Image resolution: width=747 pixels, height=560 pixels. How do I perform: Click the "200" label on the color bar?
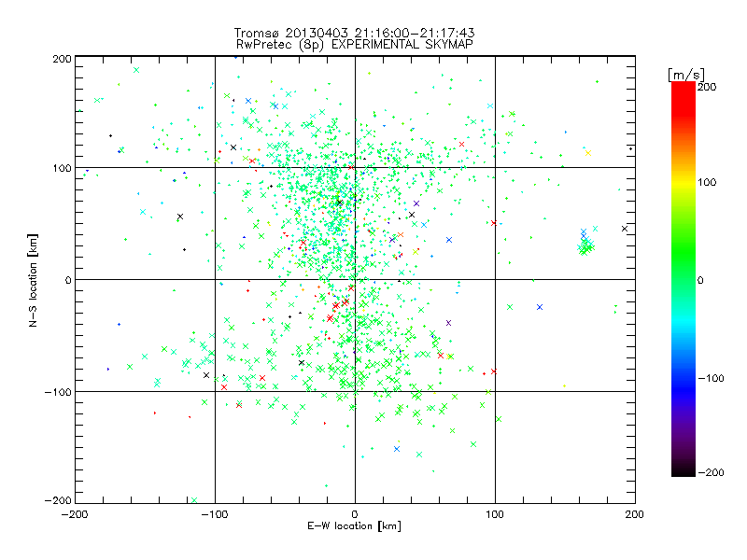point(707,87)
